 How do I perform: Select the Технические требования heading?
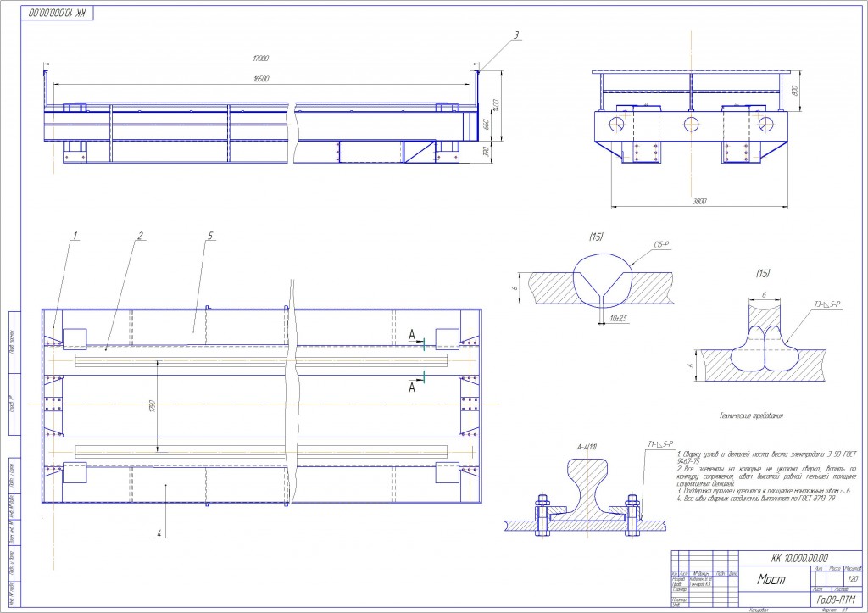pos(751,415)
